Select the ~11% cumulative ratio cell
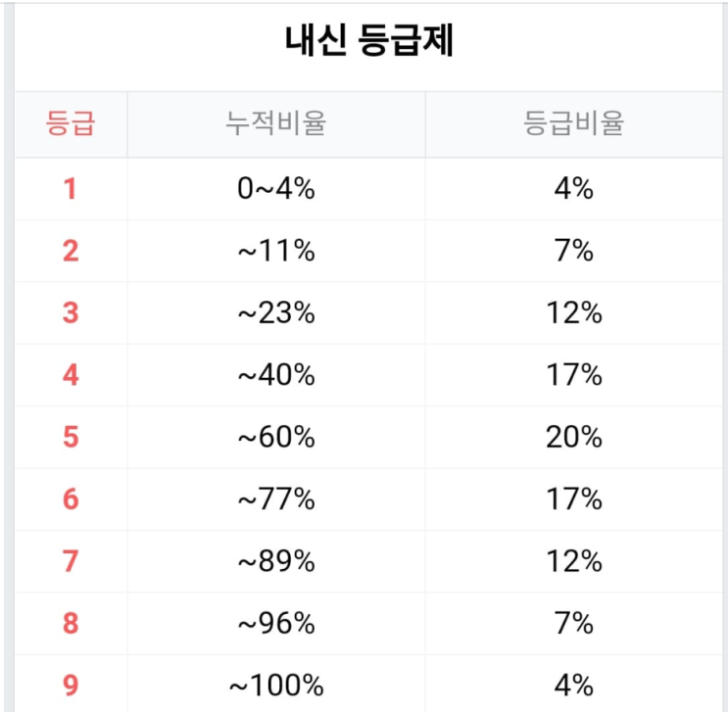 (x=276, y=251)
